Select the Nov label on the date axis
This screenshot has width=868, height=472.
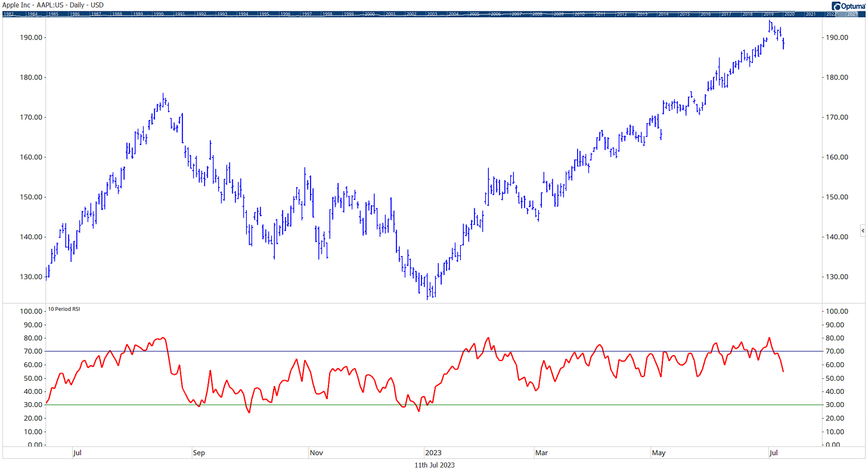(316, 453)
